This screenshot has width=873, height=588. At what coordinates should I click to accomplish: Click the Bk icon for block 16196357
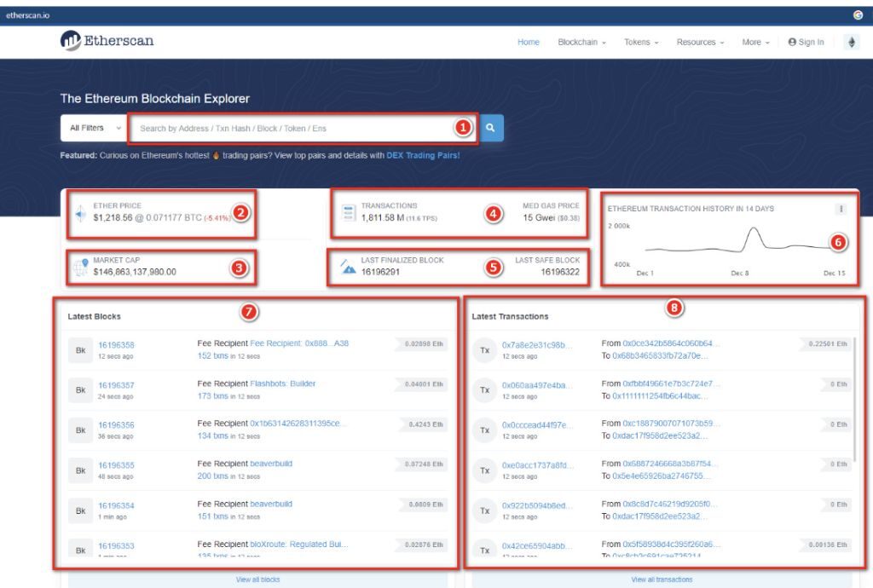click(81, 390)
